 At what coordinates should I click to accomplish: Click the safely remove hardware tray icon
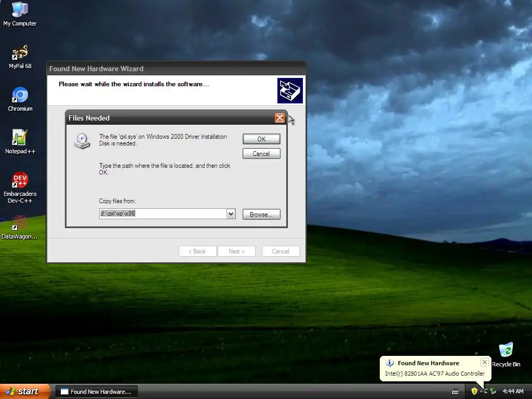click(x=493, y=391)
